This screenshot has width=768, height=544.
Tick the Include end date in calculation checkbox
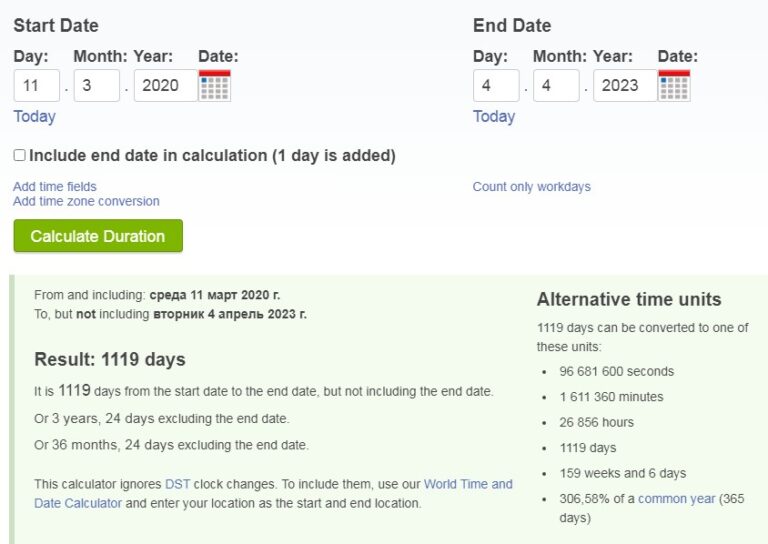(x=20, y=155)
